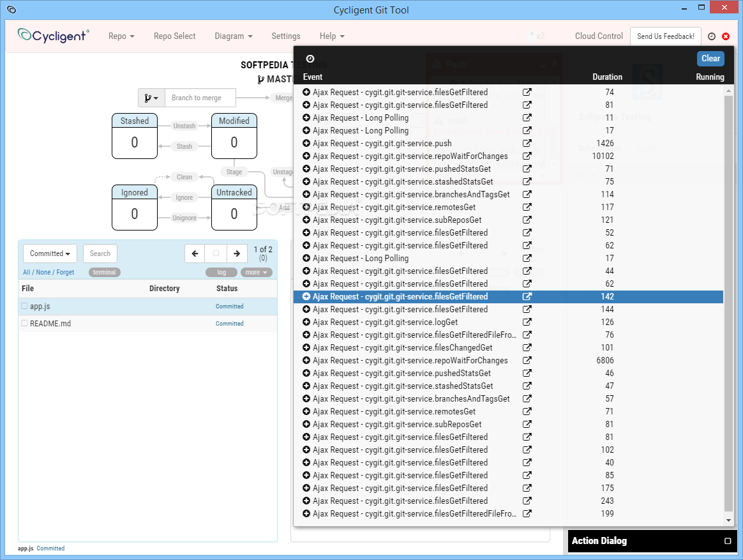Image resolution: width=743 pixels, height=560 pixels.
Task: Open external link for duration 10102 row
Action: coord(527,156)
